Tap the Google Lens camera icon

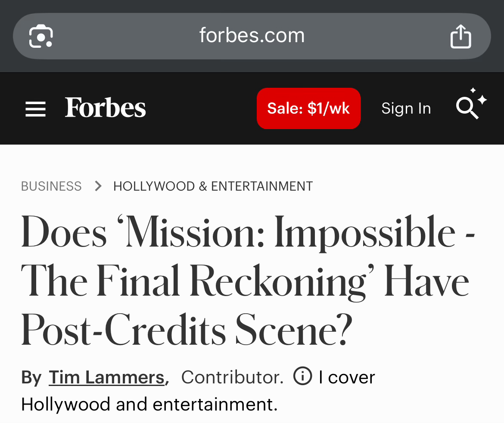[x=41, y=36]
